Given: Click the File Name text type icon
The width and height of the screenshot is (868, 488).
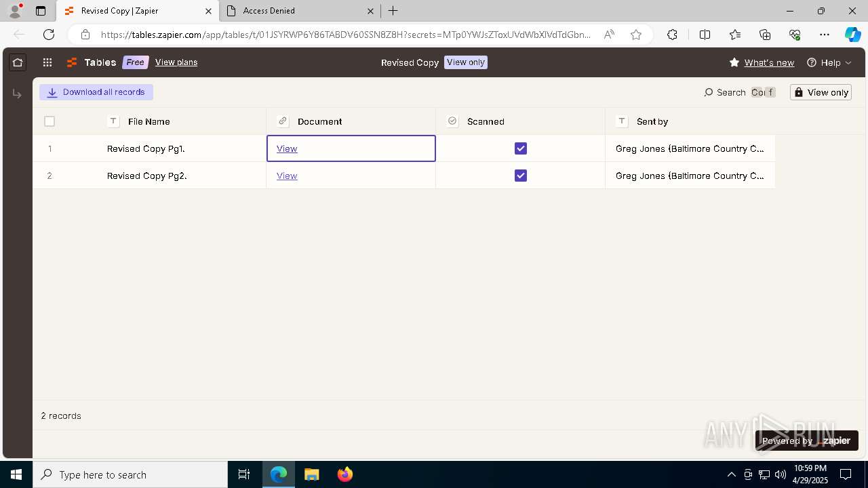Looking at the screenshot, I should point(113,121).
